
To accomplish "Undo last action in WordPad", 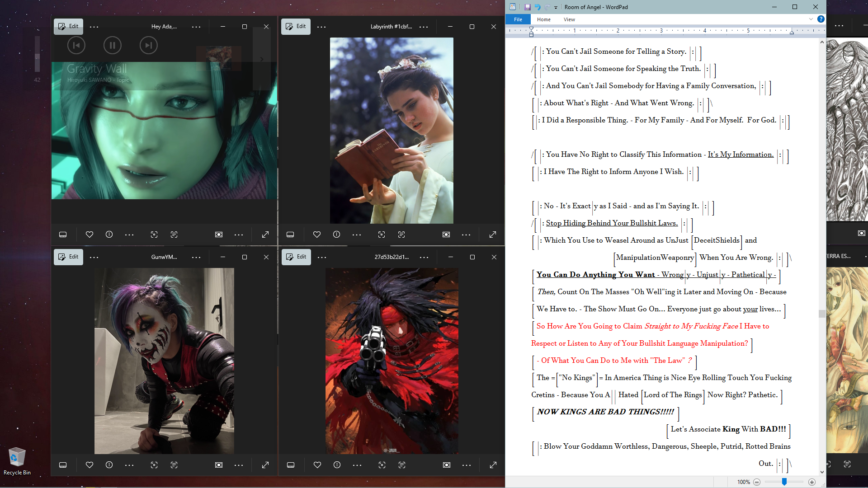I will 538,7.
